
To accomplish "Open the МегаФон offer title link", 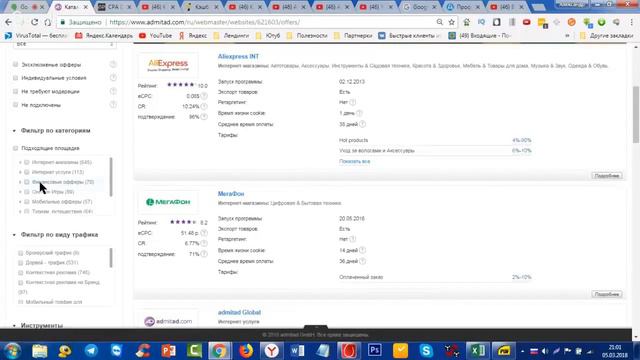I will pyautogui.click(x=231, y=193).
